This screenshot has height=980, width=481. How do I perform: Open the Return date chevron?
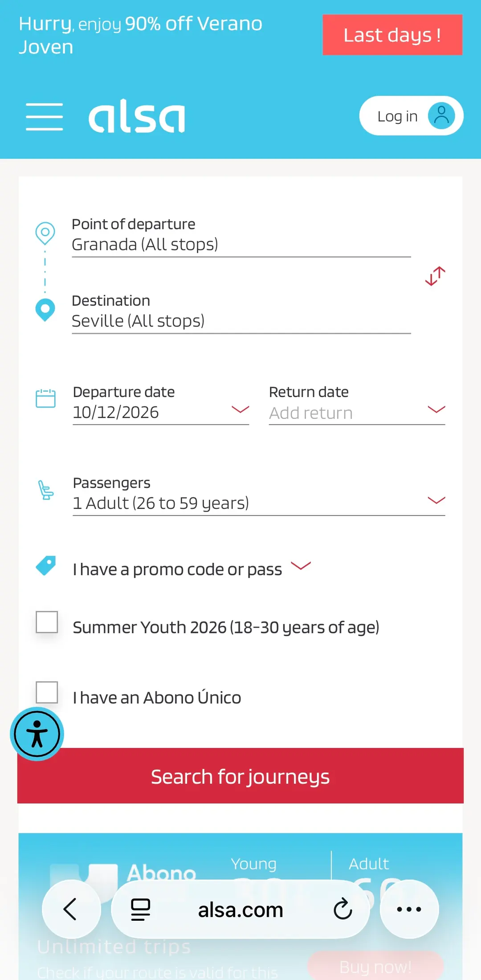(436, 410)
